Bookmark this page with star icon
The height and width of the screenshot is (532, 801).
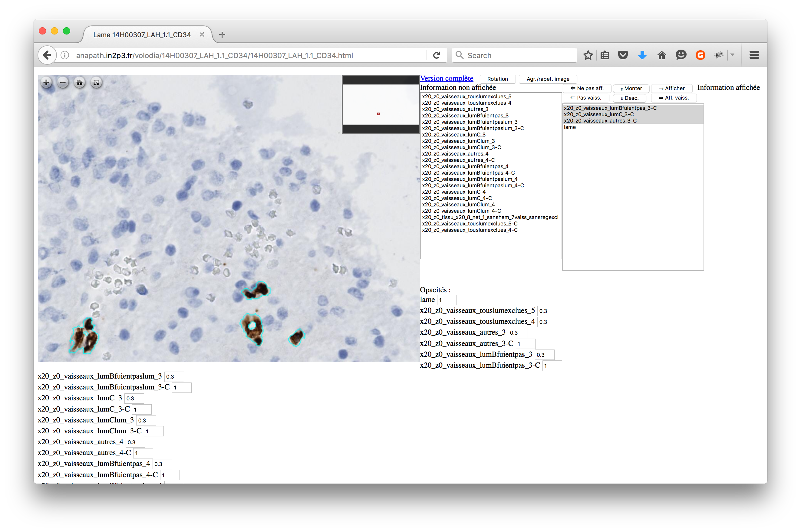(588, 55)
